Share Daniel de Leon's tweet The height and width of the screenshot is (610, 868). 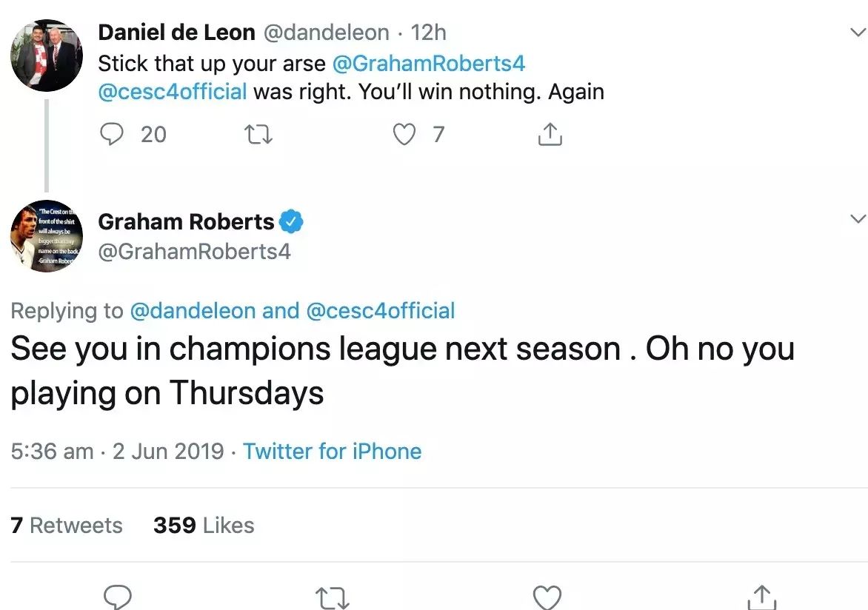pyautogui.click(x=550, y=134)
